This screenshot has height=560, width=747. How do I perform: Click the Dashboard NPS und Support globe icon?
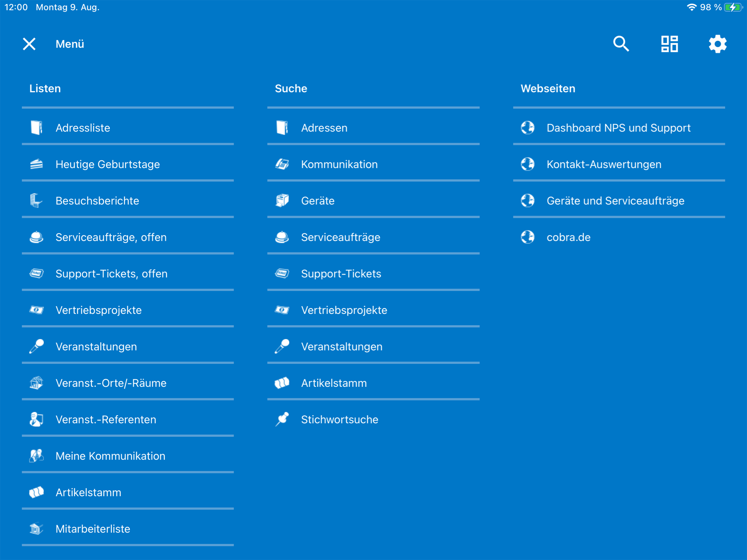(527, 128)
